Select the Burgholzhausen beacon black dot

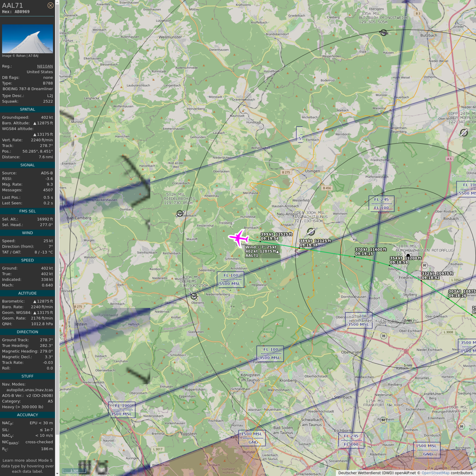(x=408, y=256)
